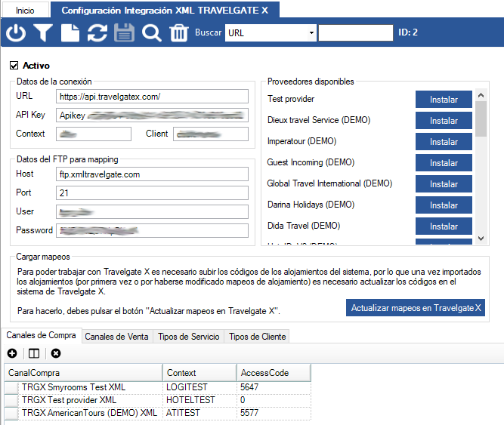Open column chooser icon in grid toolbar
Viewport: 504px width, 425px height.
click(x=34, y=353)
